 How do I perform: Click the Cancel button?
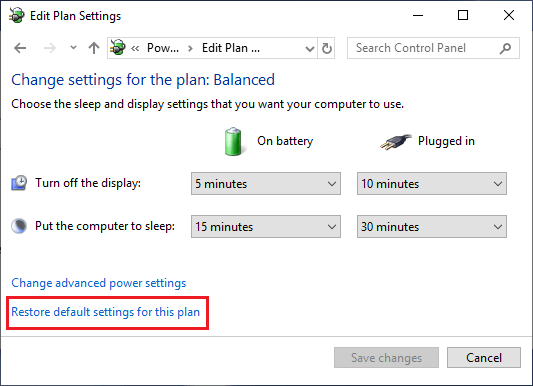click(484, 357)
